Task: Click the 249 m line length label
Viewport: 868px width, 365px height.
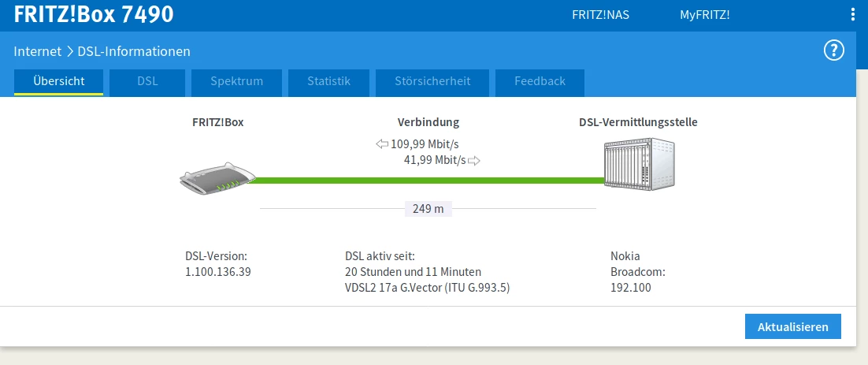Action: click(428, 209)
